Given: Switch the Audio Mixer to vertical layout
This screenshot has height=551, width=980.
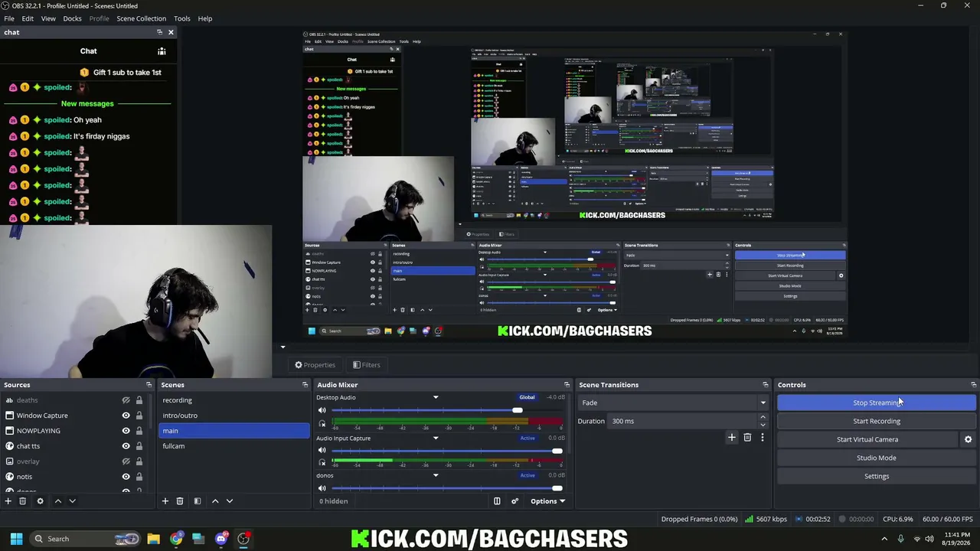Looking at the screenshot, I should (497, 501).
